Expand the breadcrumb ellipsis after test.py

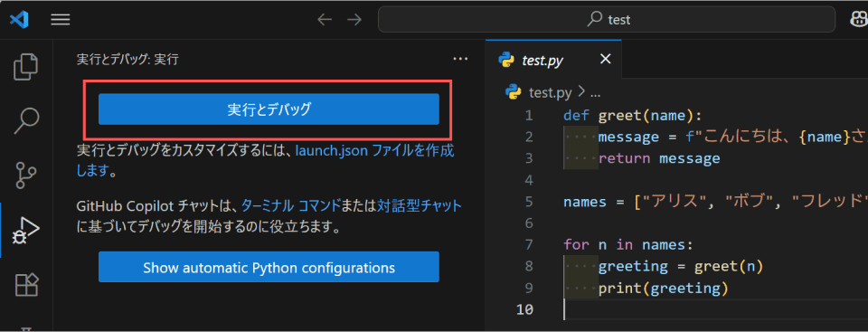tap(596, 92)
